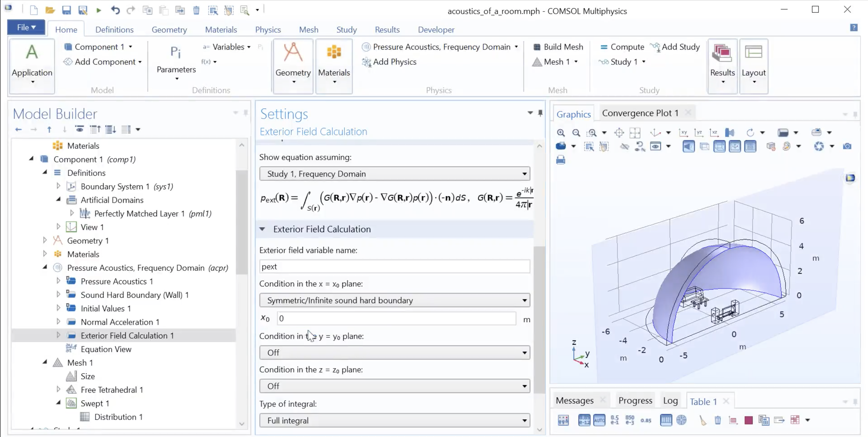Click the Zoom Extents icon
Image resolution: width=868 pixels, height=437 pixels.
[635, 133]
